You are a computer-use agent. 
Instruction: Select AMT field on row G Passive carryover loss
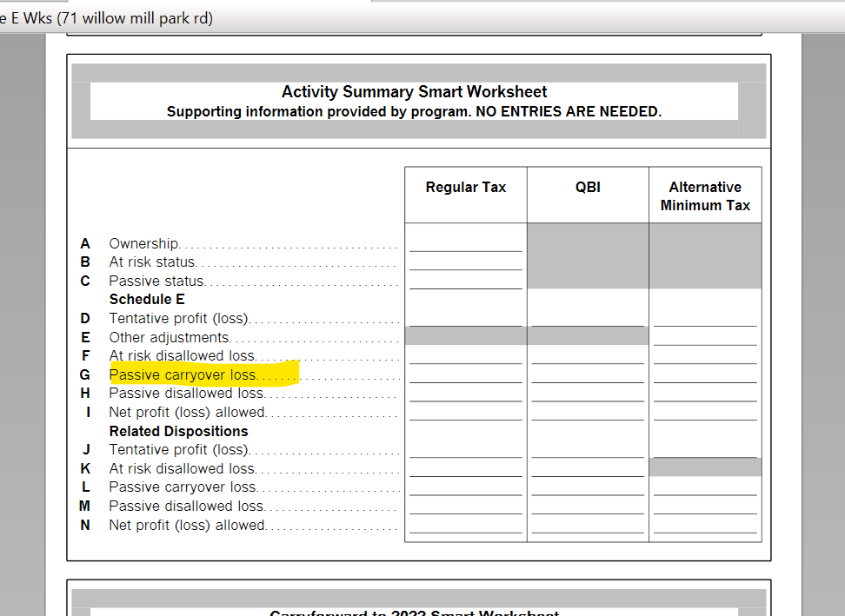(705, 374)
